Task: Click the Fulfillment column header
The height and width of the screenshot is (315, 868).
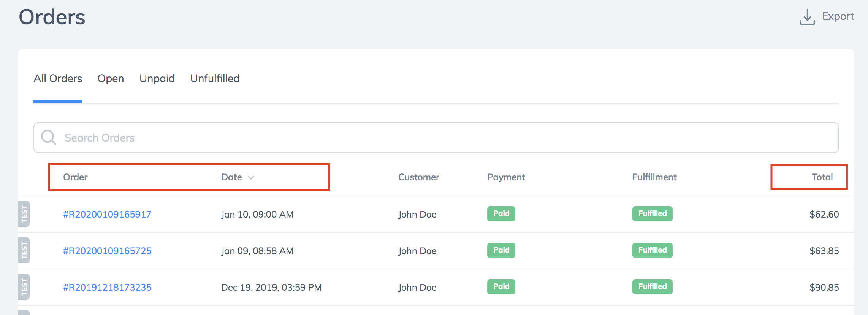Action: coord(654,177)
